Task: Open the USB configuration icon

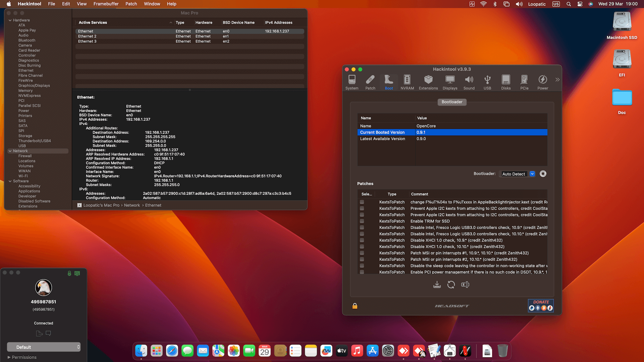Action: tap(487, 81)
